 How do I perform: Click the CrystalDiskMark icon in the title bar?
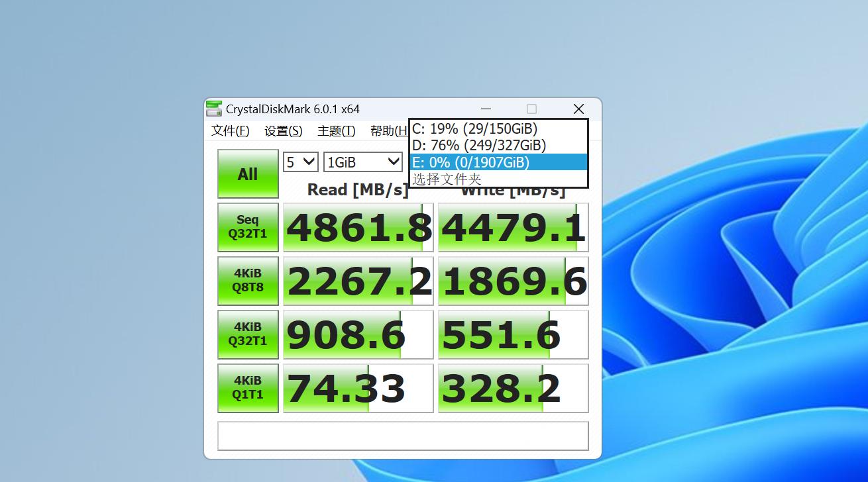pos(214,109)
